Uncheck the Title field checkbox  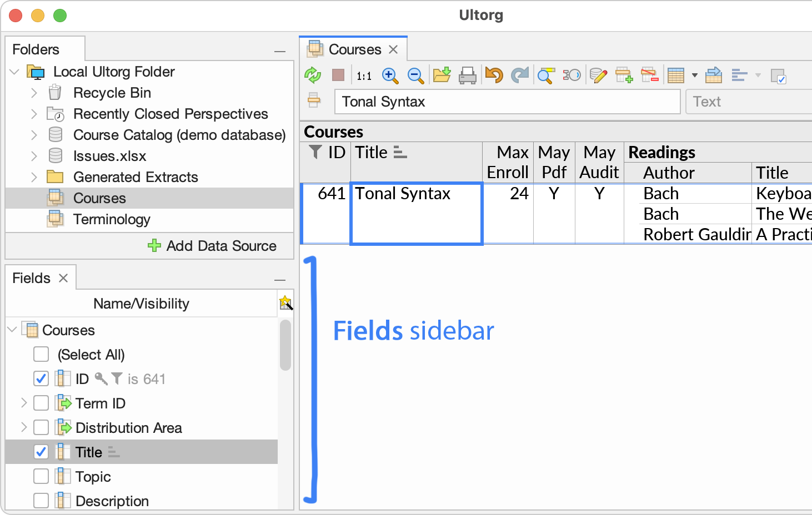(41, 452)
